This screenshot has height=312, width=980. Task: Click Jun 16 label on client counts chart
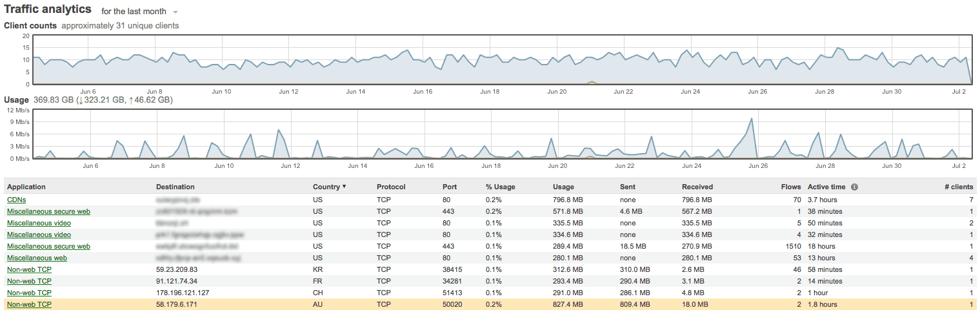[423, 92]
